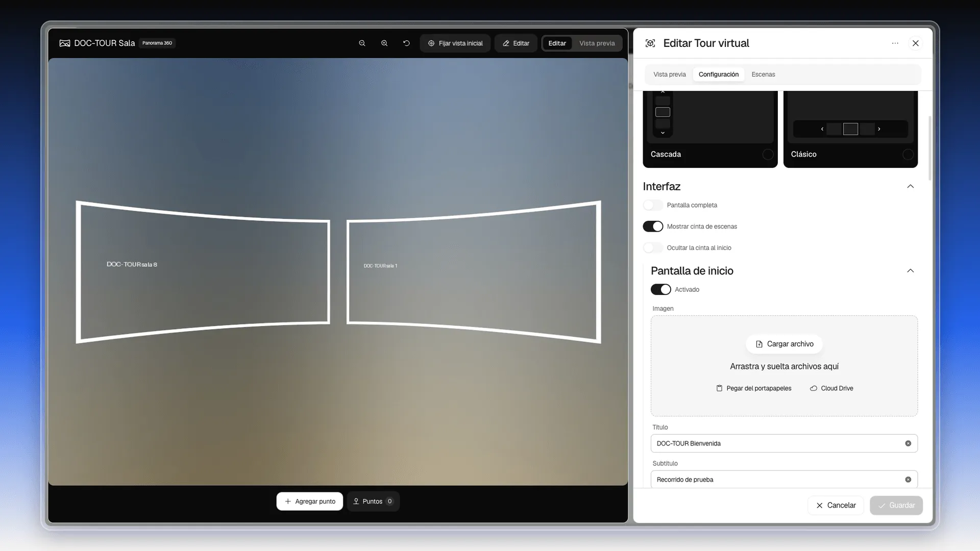
Task: Click the zoom out magnifier icon
Action: (362, 43)
